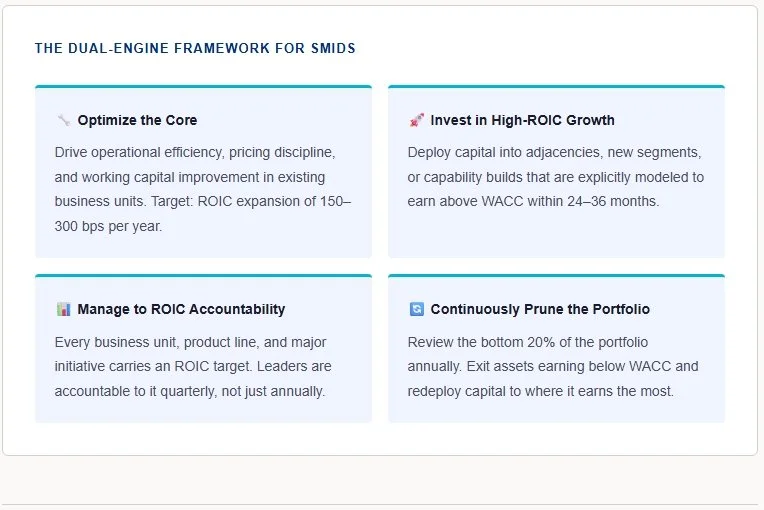Click the phrase 'pricing discipline' in first card

click(x=282, y=152)
